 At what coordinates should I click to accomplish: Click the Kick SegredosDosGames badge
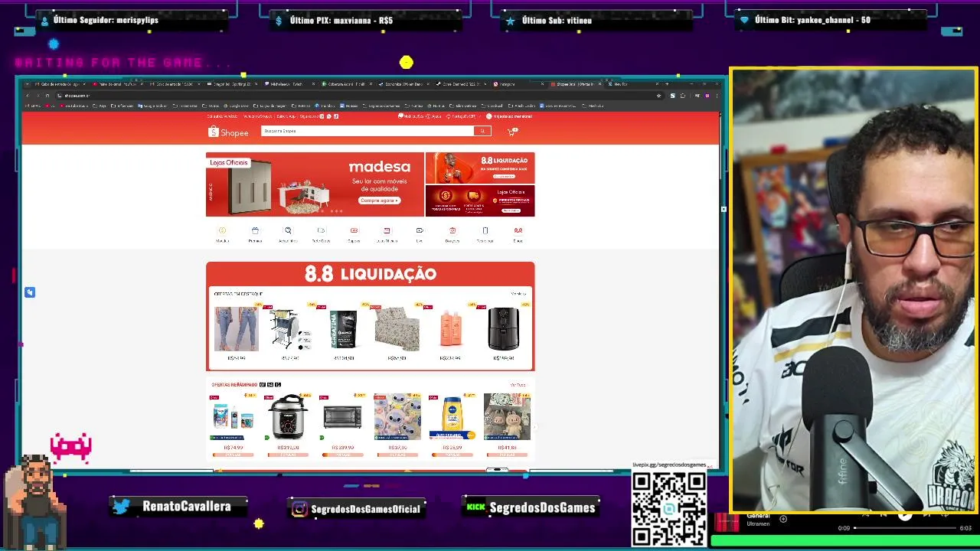click(x=532, y=507)
